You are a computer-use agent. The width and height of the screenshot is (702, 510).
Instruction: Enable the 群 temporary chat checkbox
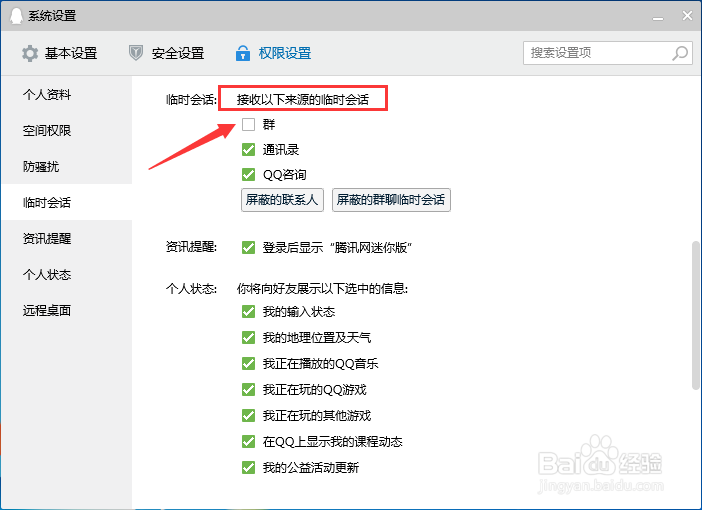tap(248, 124)
